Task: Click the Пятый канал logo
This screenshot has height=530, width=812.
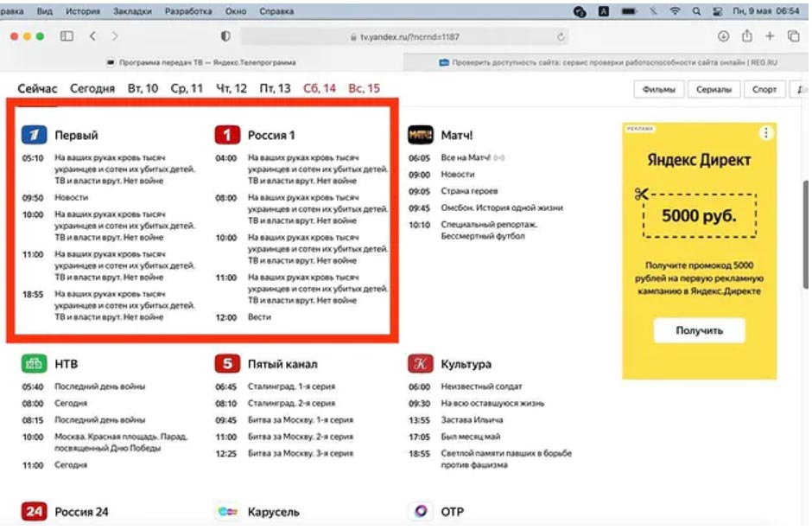Action: pos(227,364)
